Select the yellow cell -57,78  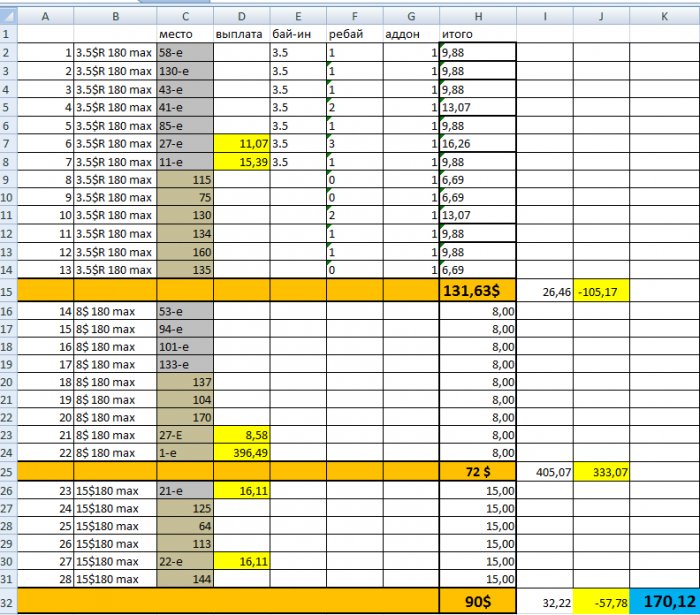click(601, 603)
